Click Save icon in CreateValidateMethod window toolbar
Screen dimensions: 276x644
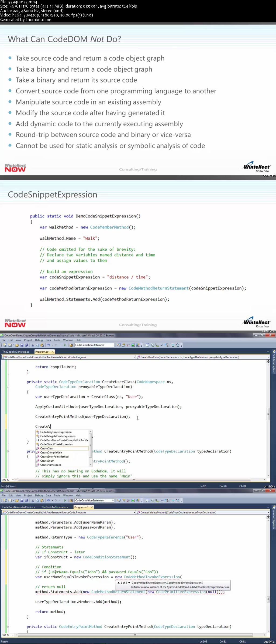point(22,500)
